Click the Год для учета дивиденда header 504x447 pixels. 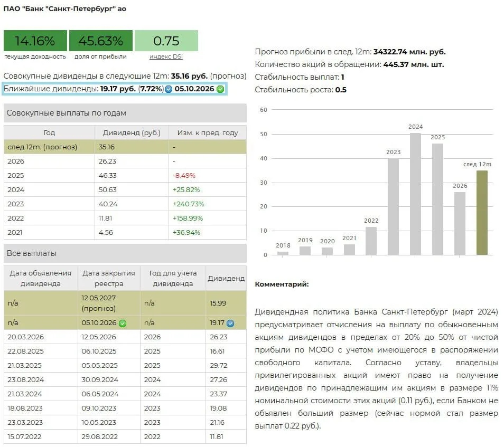tap(173, 279)
